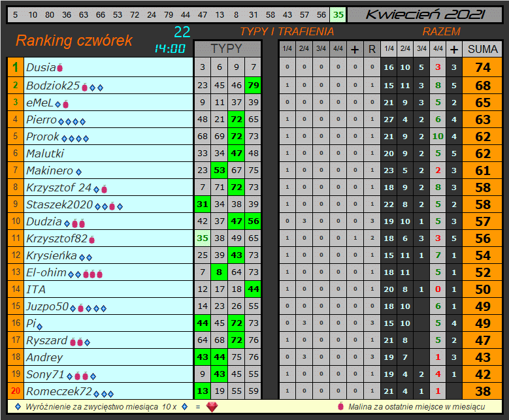Click SUMA value 38 for Romeczek72
Viewport: 509px width, 420px height.
482,391
